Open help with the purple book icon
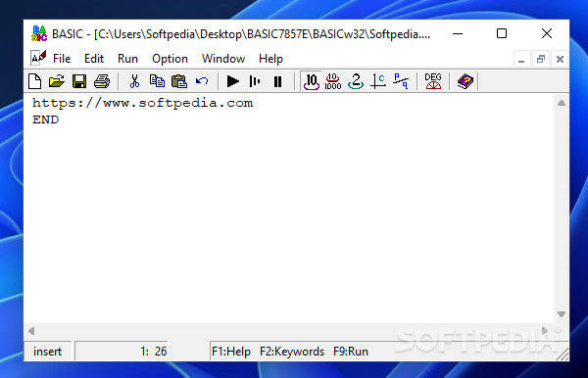Viewport: 588px width, 378px height. (x=465, y=81)
